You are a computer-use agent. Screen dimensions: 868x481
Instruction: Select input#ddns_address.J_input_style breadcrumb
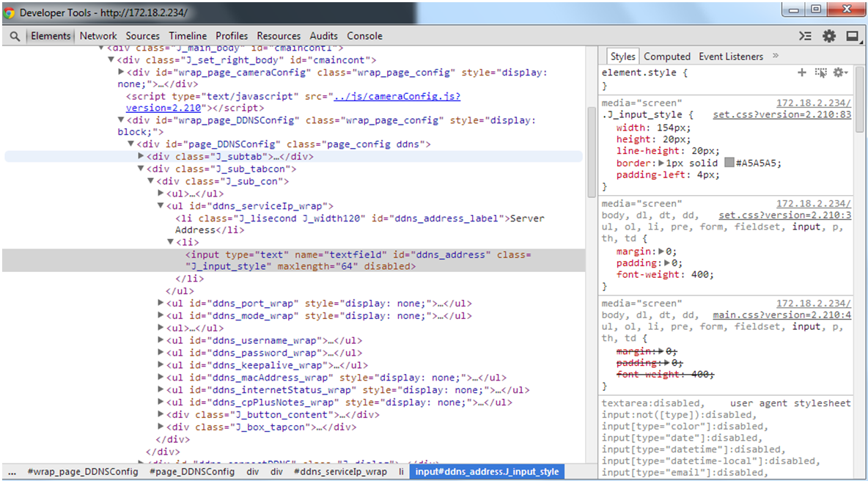487,472
